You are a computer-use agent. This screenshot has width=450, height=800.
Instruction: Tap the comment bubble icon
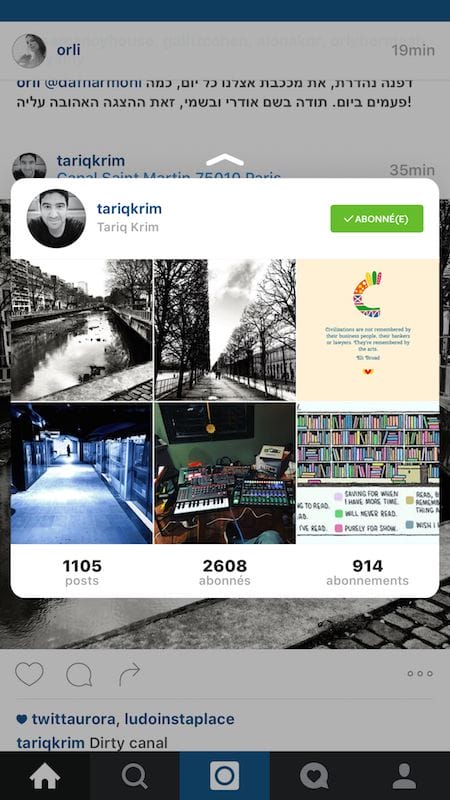(x=79, y=674)
